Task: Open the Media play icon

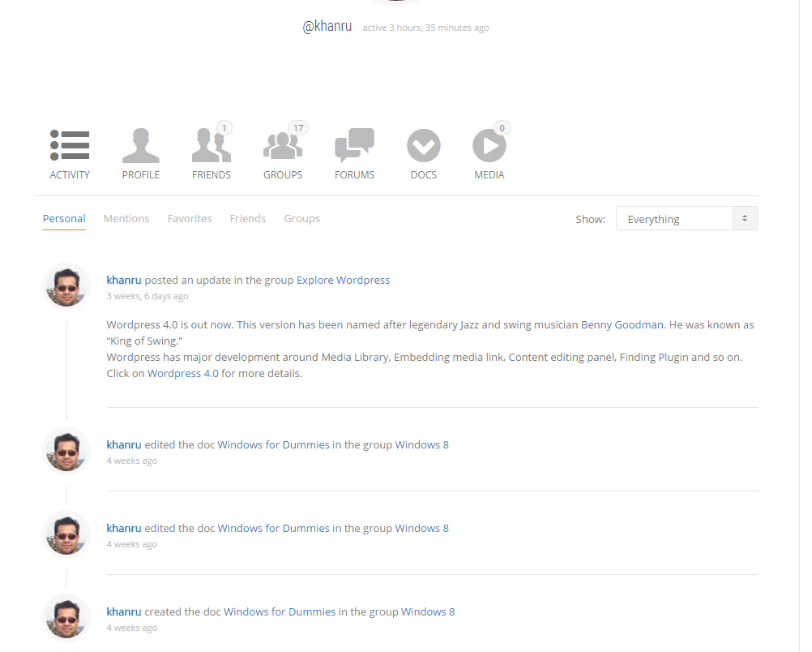Action: click(x=489, y=146)
